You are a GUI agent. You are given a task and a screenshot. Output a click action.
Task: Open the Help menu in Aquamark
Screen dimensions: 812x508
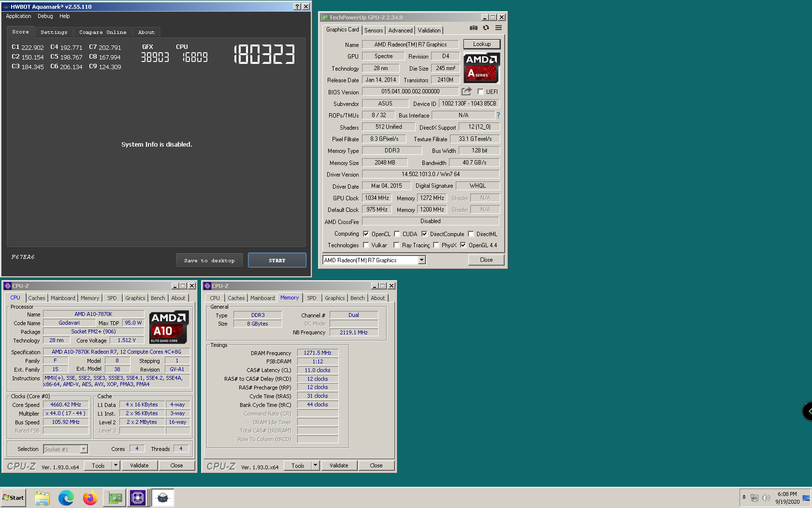point(65,16)
